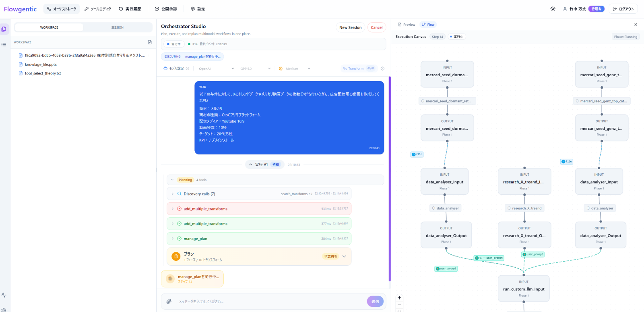Switch to the SESSION toggle
Image resolution: width=644 pixels, height=312 pixels.
(x=117, y=27)
